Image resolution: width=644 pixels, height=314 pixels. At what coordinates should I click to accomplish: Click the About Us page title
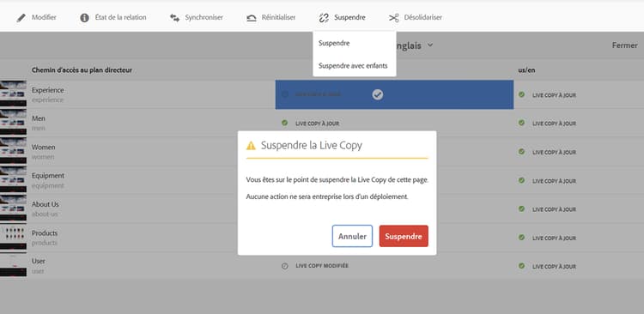tap(46, 204)
